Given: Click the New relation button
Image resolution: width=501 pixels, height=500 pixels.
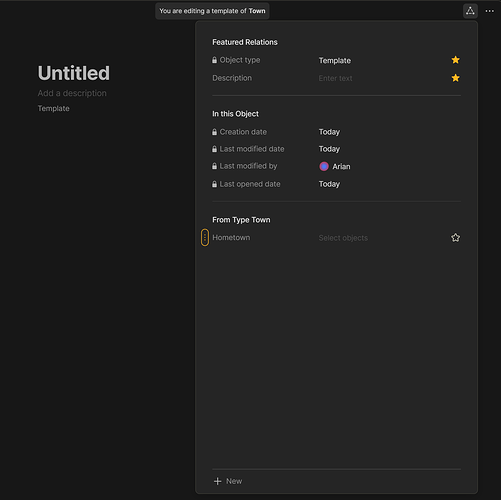Looking at the screenshot, I should 228,481.
